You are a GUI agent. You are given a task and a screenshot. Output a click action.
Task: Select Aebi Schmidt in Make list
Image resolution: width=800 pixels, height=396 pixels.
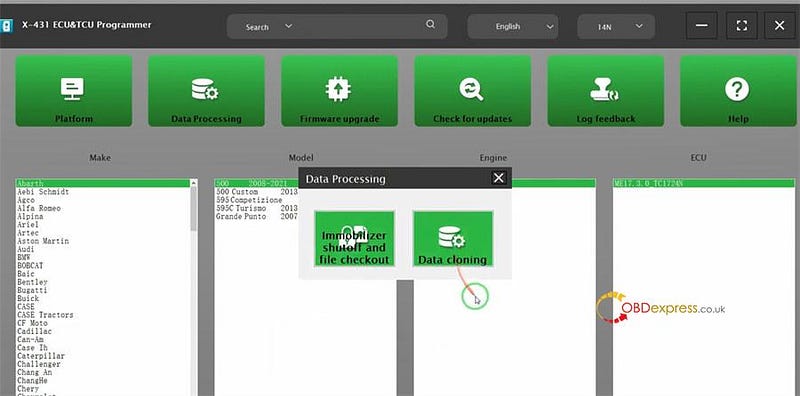103,192
